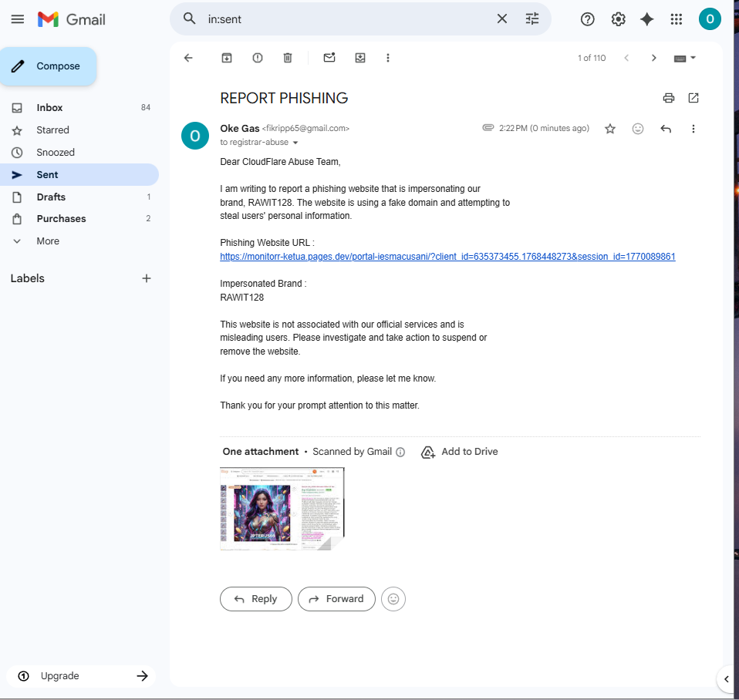This screenshot has width=739, height=700.
Task: Expand More folders list
Action: click(x=79, y=241)
